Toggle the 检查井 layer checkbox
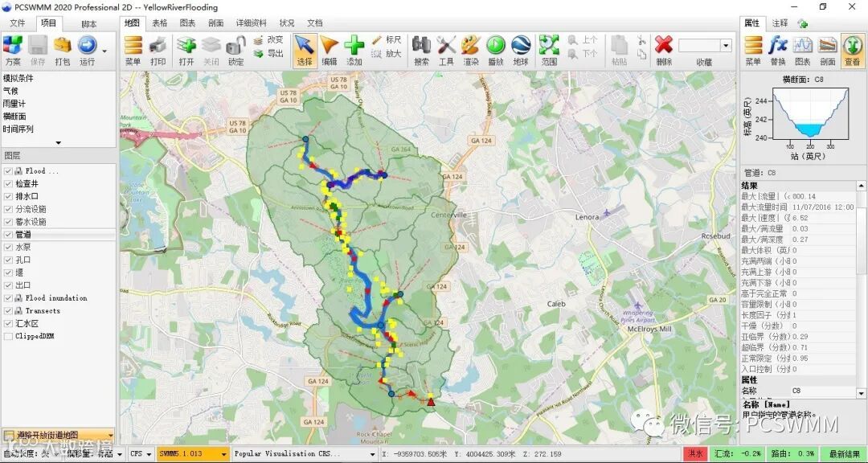Screen dimensions: 868x463 8,184
